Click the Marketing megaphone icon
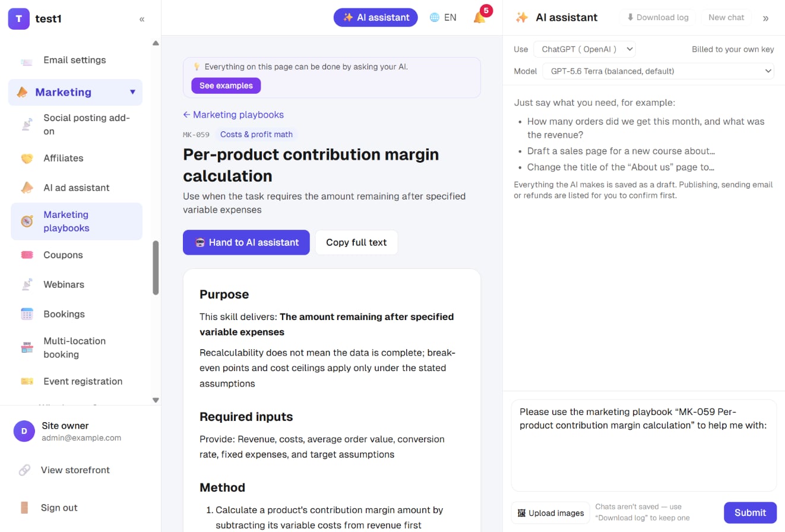The image size is (785, 532). tap(22, 92)
